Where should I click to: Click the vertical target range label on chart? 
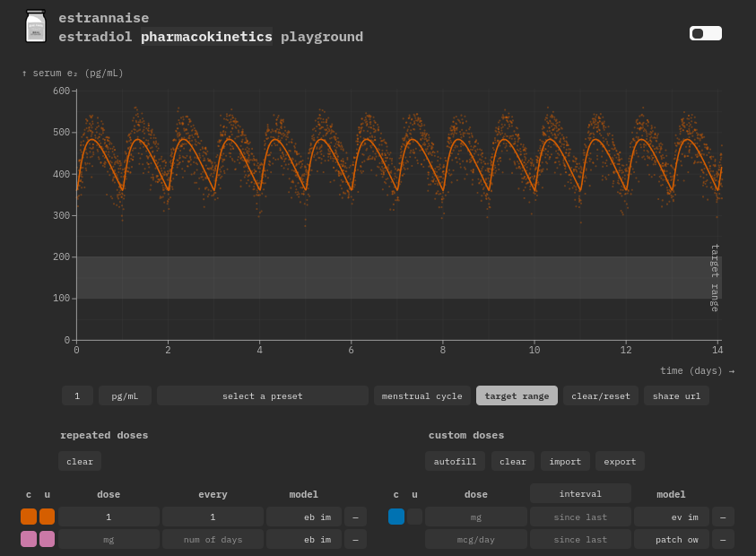tap(715, 278)
